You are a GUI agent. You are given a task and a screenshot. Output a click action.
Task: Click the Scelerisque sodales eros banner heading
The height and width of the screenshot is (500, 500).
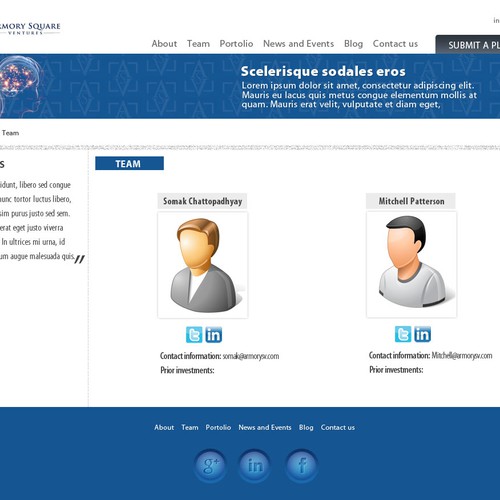[x=323, y=71]
